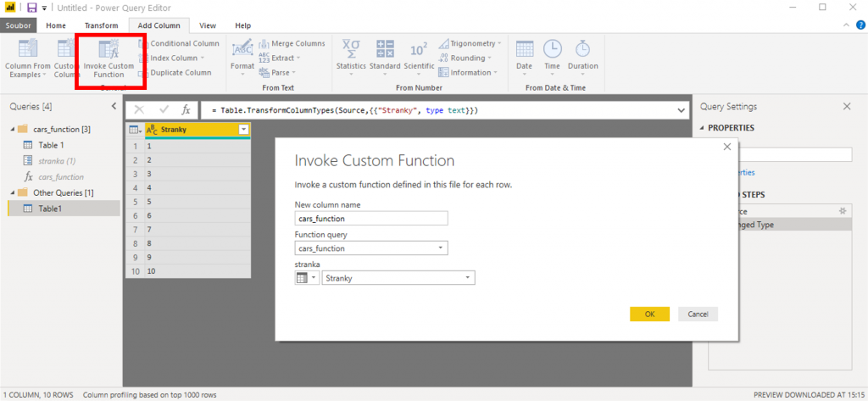868x401 pixels.
Task: Click the Time icon
Action: [x=552, y=48]
